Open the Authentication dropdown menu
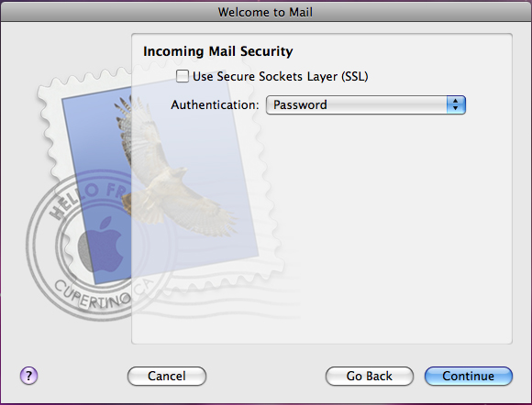The height and width of the screenshot is (405, 532). coord(366,104)
